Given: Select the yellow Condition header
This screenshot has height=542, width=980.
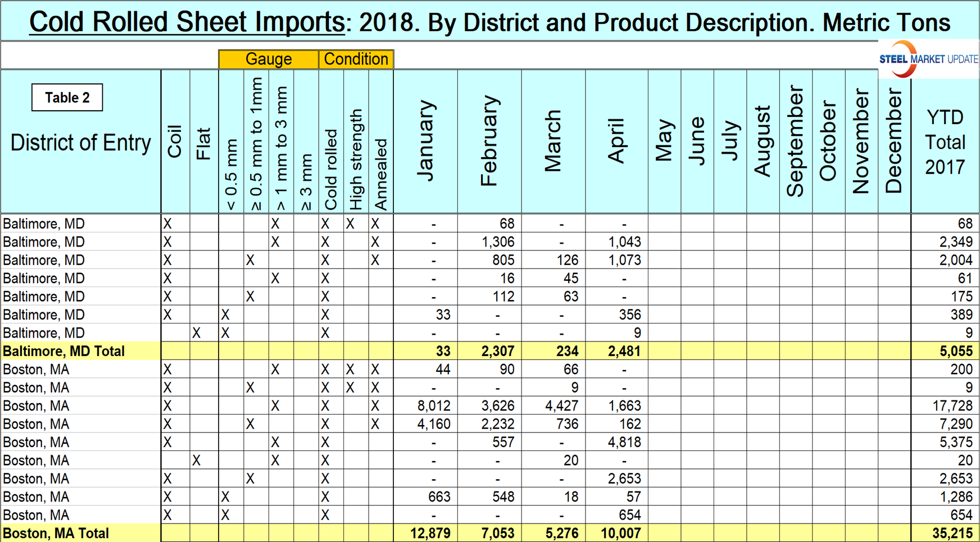Looking at the screenshot, I should click(356, 59).
